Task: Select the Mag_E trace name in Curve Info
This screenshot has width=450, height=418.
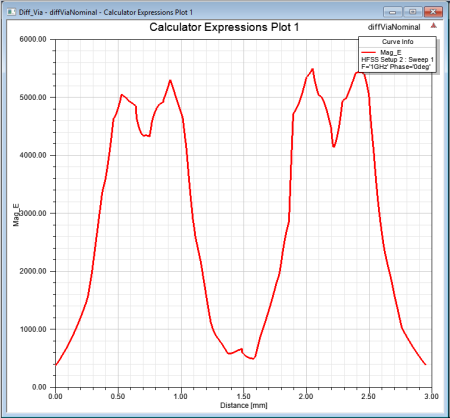Action: [391, 52]
